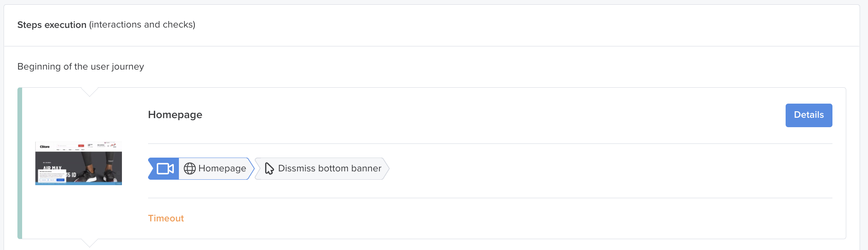Screen dimensions: 868x250
Task: Click the blue arrow tip of Homepage chip
Action: point(251,168)
